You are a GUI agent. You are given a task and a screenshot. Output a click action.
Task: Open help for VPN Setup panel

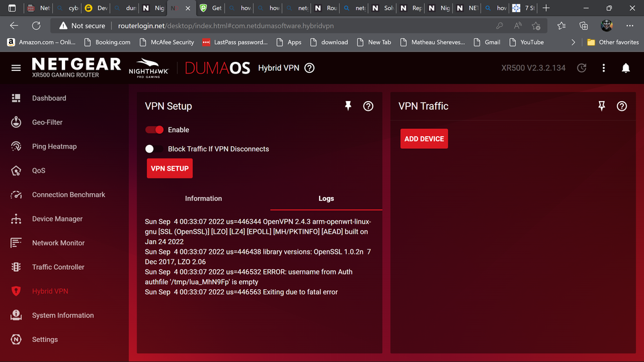pyautogui.click(x=368, y=106)
